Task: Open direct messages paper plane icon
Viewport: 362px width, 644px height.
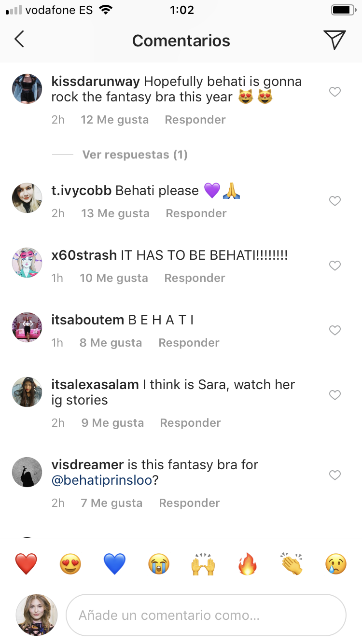Action: point(334,40)
